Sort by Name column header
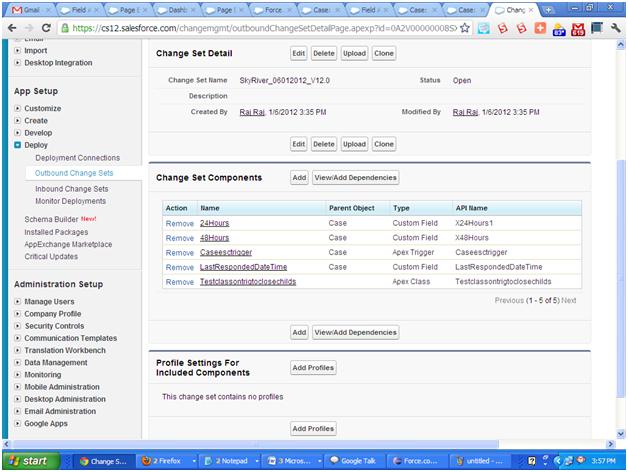This screenshot has height=472, width=628. pyautogui.click(x=210, y=208)
